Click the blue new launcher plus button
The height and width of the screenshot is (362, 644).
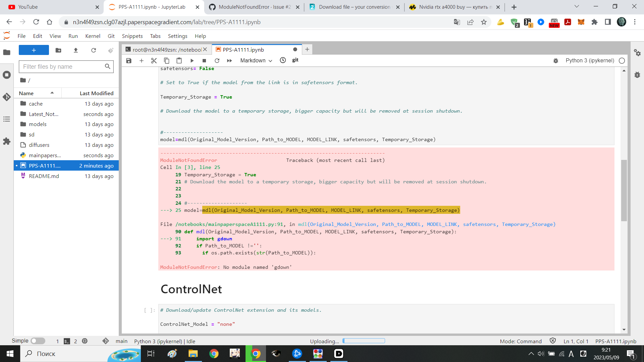34,50
